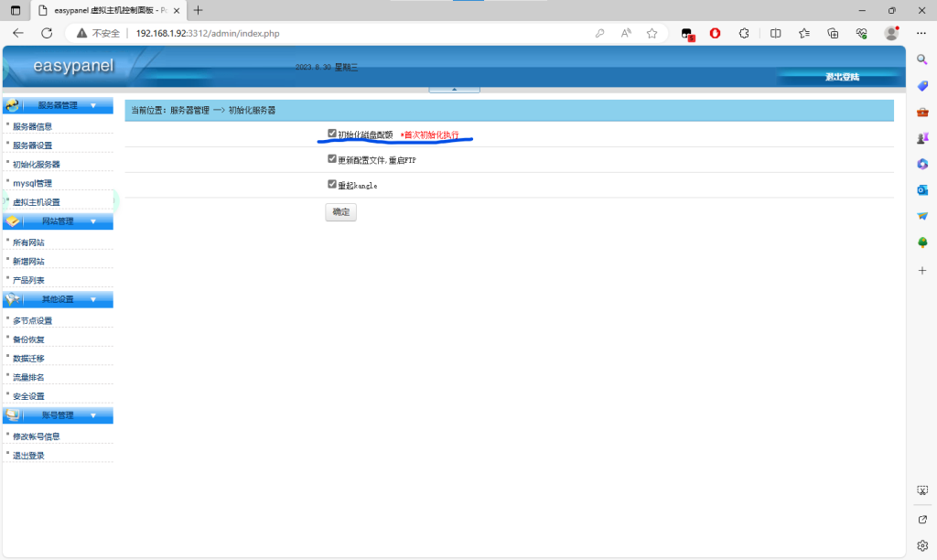937x560 pixels.
Task: Click the 确定 confirm button
Action: coord(340,211)
